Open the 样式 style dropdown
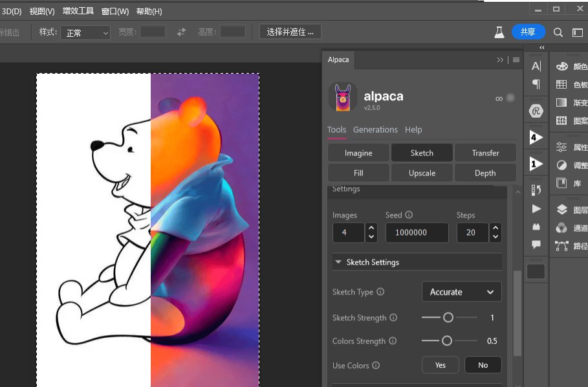Screen dimensions: 588x387 [x=85, y=32]
